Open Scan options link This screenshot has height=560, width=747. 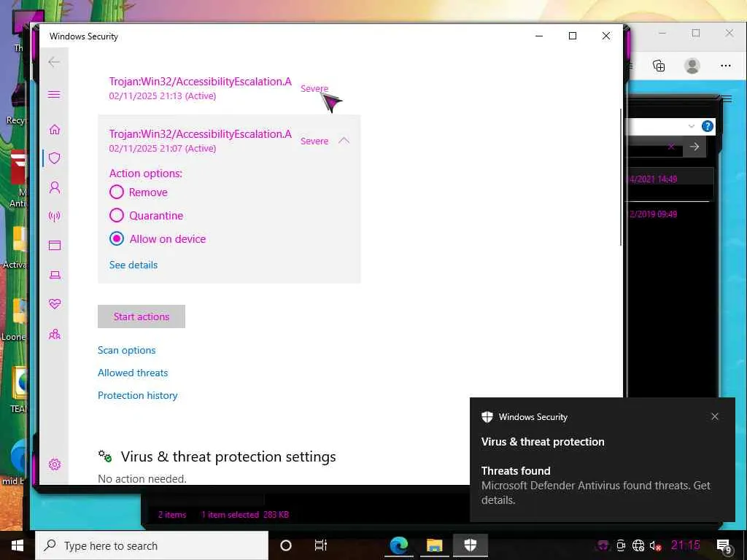[x=127, y=350]
